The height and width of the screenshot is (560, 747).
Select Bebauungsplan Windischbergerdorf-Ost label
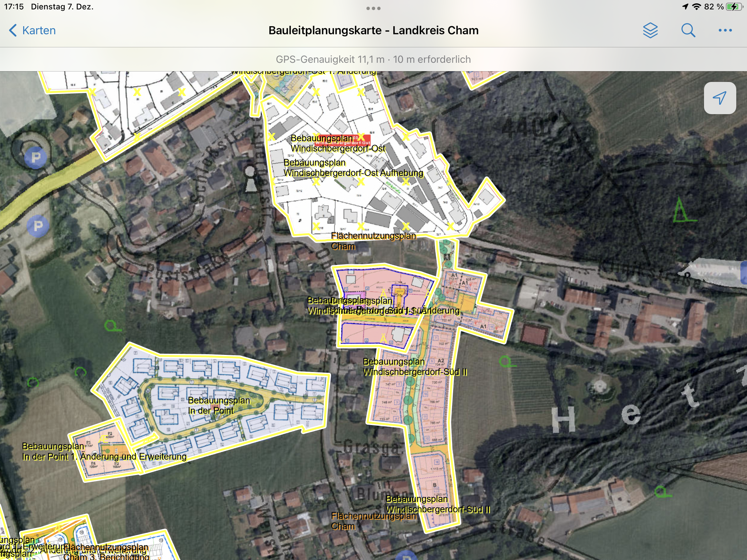click(338, 143)
